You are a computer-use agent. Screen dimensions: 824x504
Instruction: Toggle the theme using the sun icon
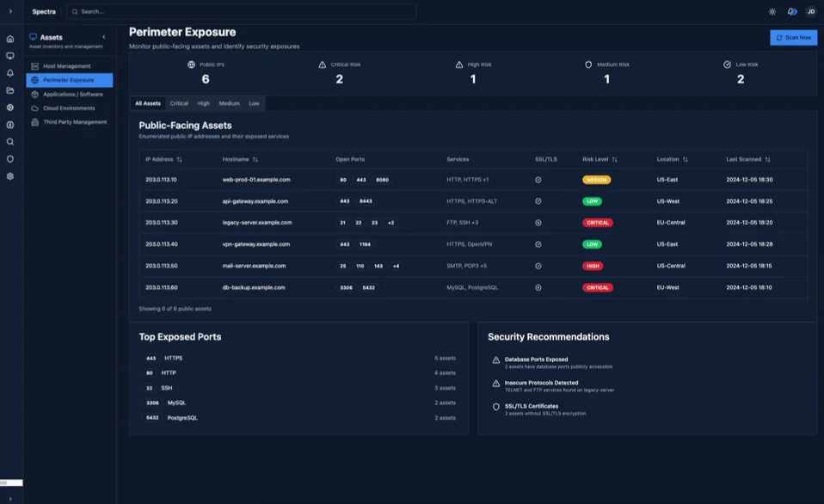772,11
